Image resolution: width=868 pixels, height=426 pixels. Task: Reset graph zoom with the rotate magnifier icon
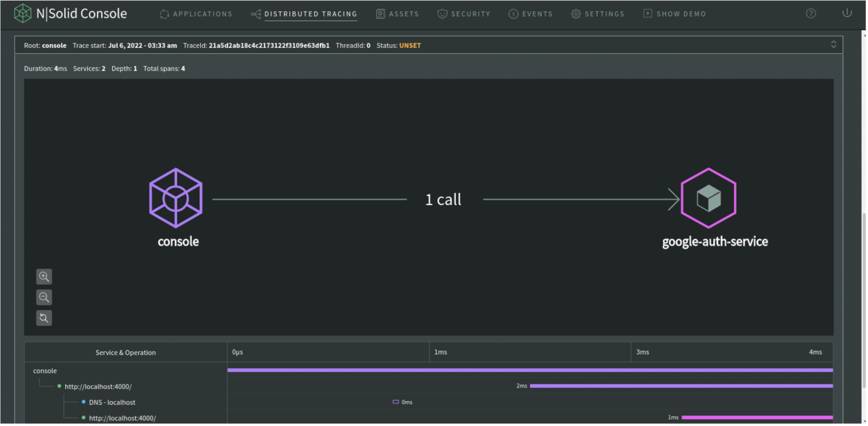click(x=44, y=319)
